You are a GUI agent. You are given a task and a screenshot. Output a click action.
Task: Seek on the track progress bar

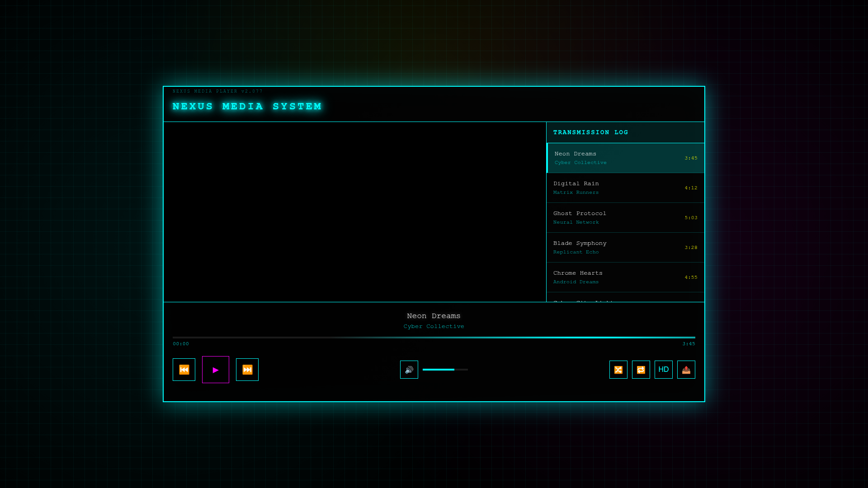(434, 338)
